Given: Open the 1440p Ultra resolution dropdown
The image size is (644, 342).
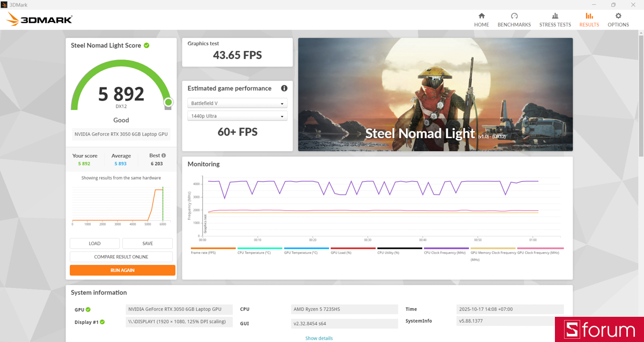Looking at the screenshot, I should [x=237, y=116].
